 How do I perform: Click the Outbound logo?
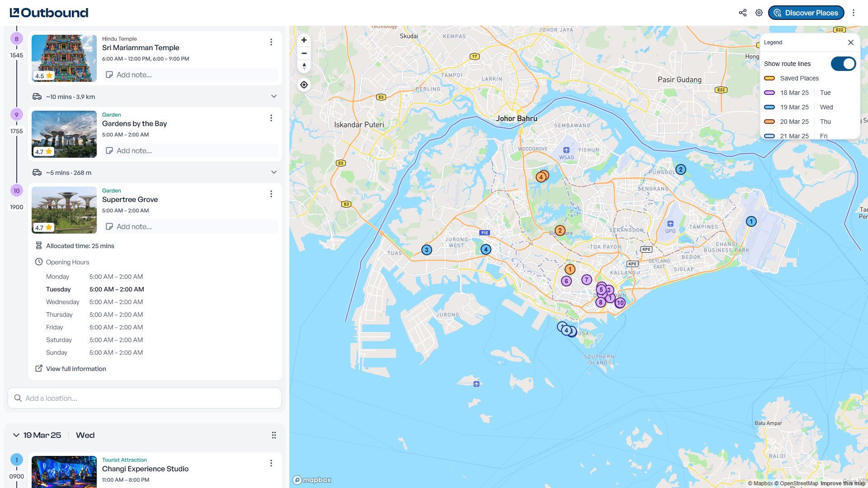49,13
